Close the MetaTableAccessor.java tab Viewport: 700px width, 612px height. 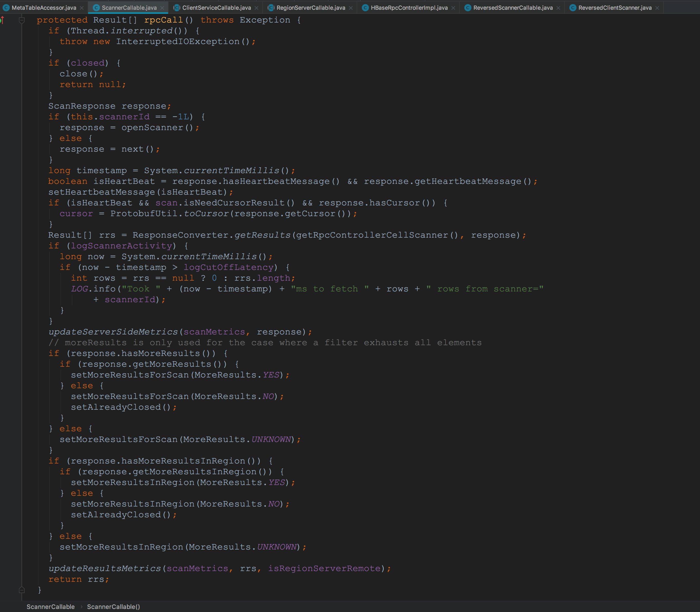coord(82,8)
